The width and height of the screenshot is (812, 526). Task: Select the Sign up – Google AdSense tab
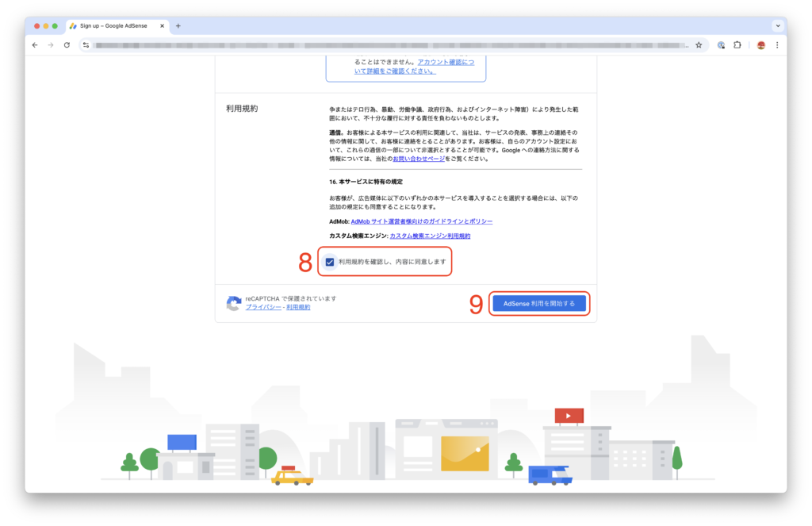(117, 26)
